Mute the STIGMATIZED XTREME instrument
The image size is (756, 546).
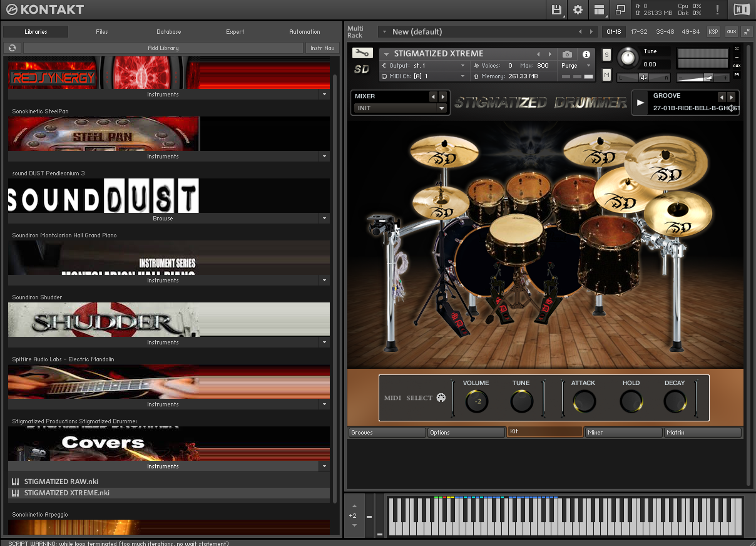606,75
